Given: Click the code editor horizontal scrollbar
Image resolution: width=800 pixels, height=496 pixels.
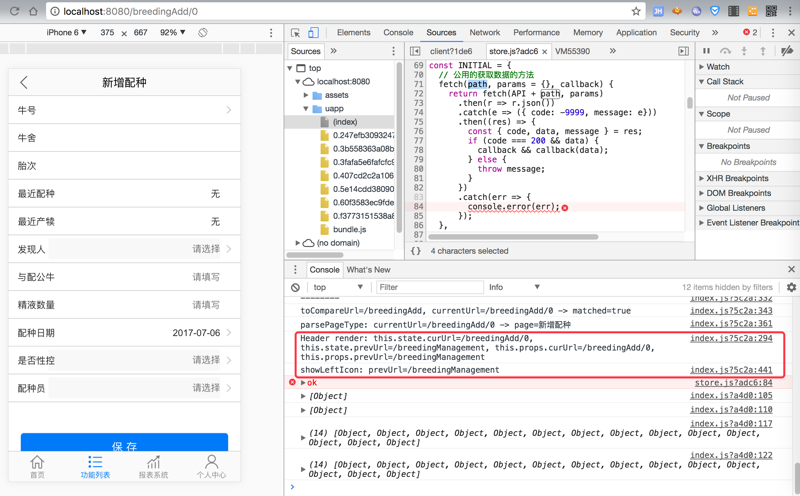Looking at the screenshot, I should 513,237.
